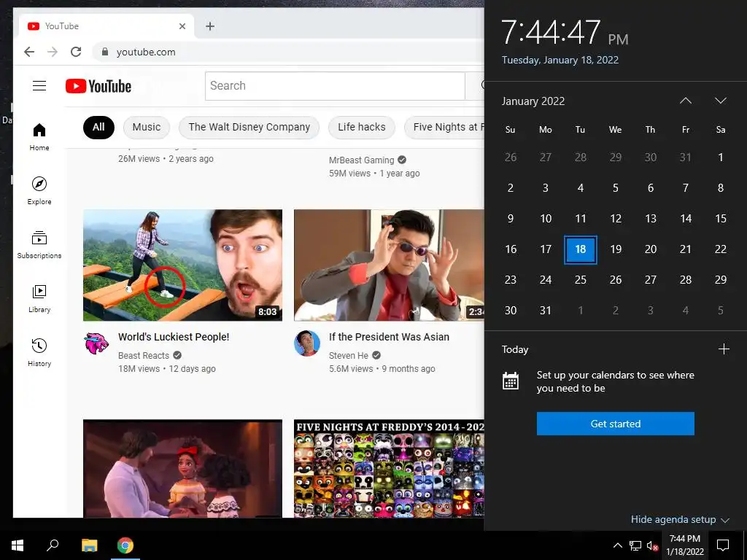Select the Music filter chip
Viewport: 747px width, 560px height.
pyautogui.click(x=146, y=127)
